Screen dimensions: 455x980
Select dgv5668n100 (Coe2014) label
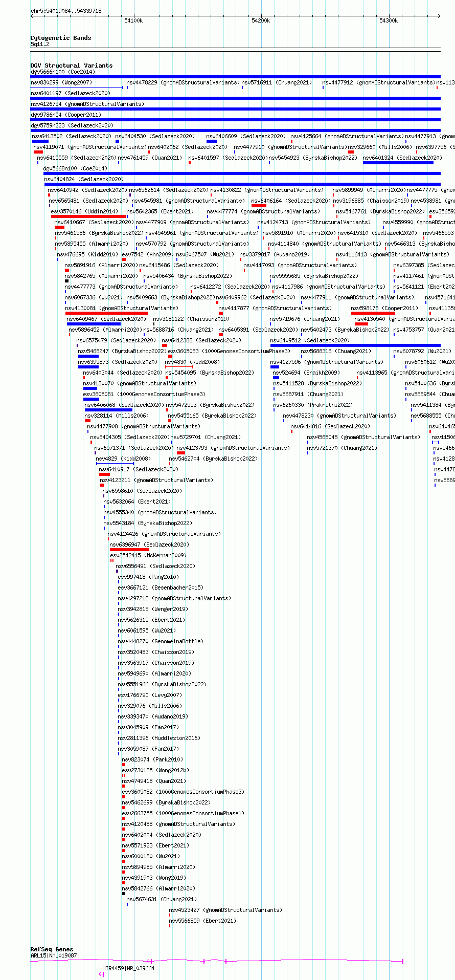(x=75, y=168)
